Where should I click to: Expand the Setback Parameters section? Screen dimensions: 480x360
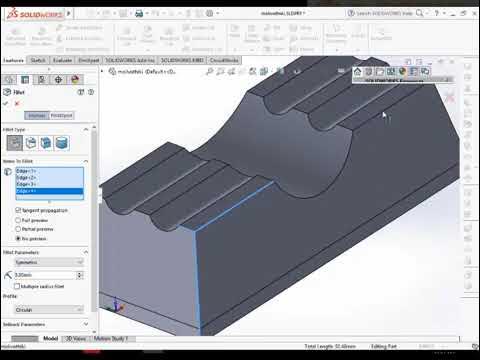tap(86, 324)
